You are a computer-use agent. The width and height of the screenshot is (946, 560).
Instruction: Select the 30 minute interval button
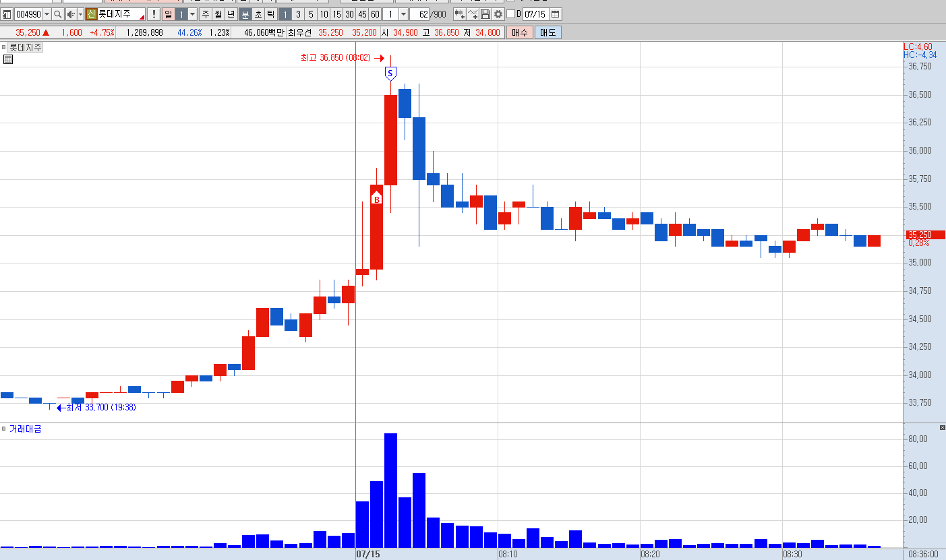point(349,14)
